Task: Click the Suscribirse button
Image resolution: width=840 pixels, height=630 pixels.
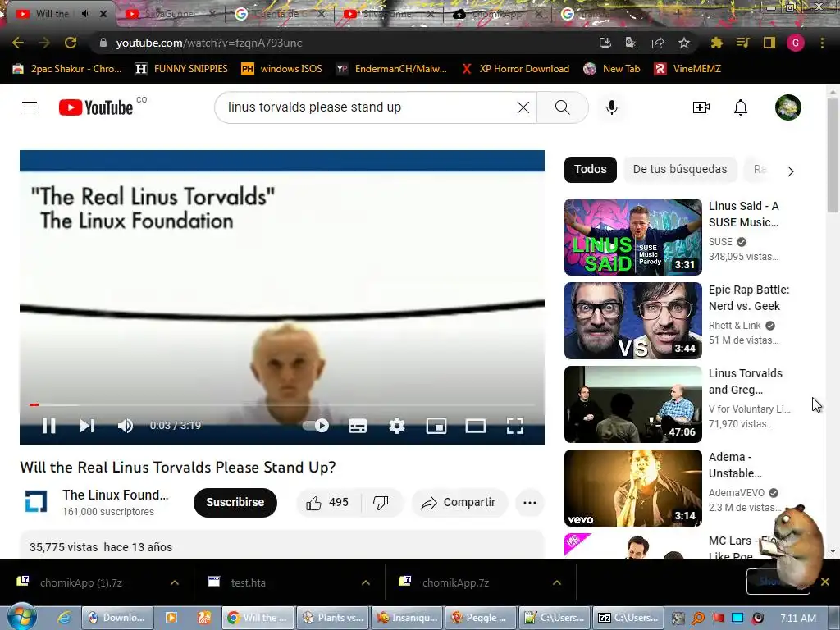Action: coord(235,503)
